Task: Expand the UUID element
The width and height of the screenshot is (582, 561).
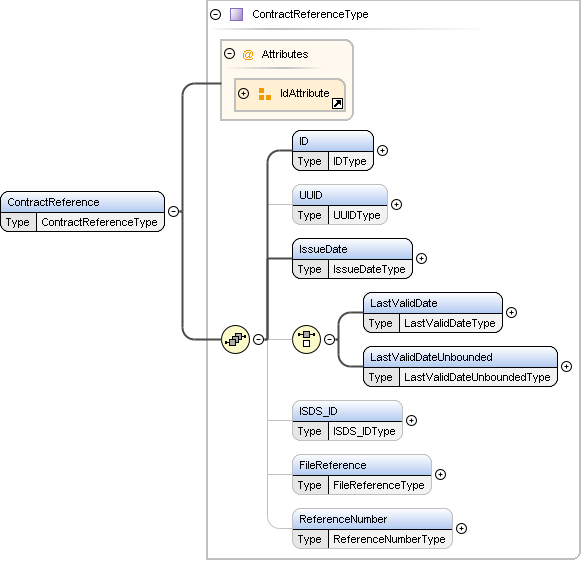Action: tap(396, 205)
